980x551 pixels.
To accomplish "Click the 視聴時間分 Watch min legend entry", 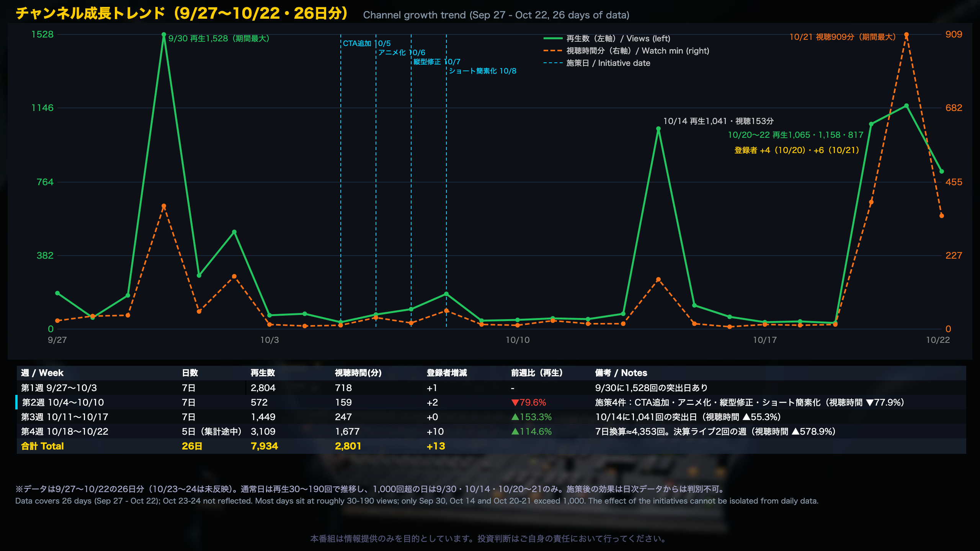I will coord(626,51).
